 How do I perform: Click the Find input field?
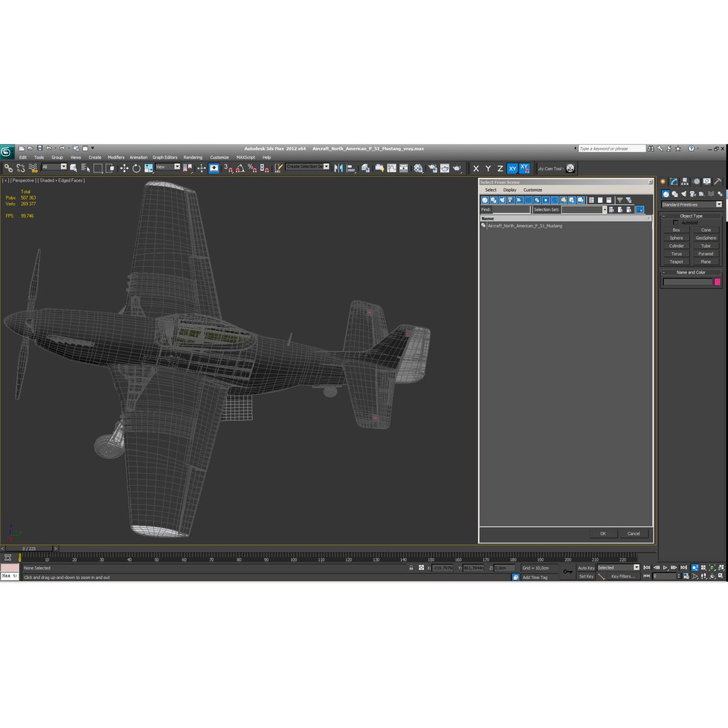(x=511, y=210)
